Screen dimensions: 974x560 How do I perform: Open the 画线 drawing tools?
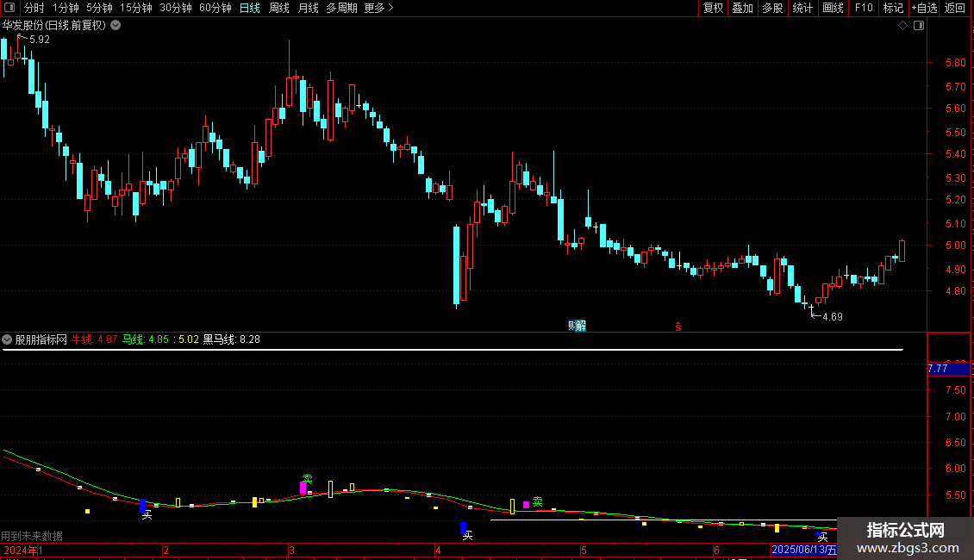833,8
